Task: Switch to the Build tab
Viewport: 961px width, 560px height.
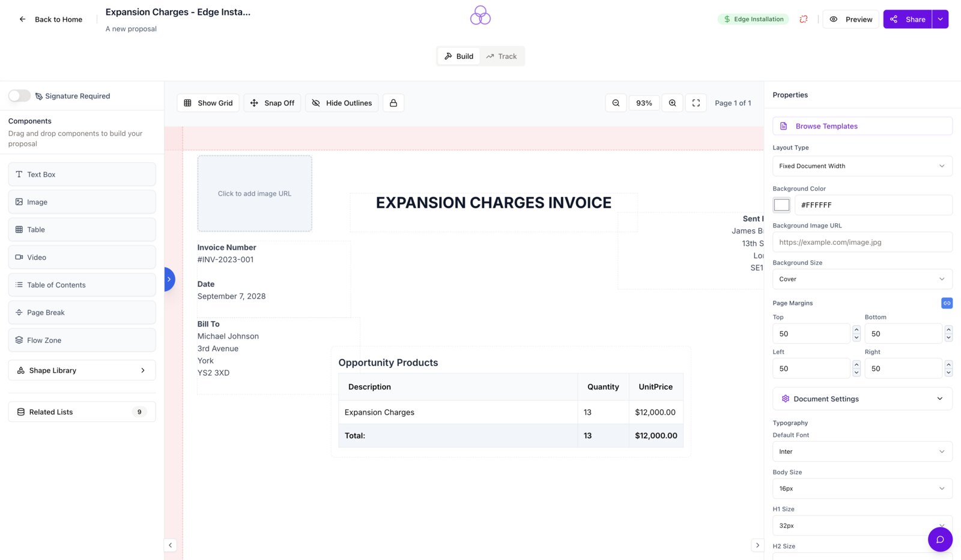Action: click(x=459, y=56)
